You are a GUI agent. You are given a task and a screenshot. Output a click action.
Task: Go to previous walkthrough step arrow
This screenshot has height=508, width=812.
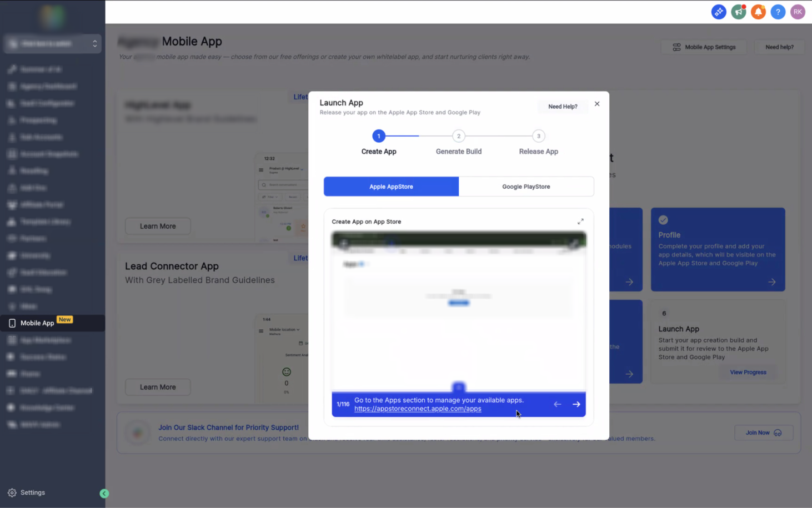pos(557,404)
